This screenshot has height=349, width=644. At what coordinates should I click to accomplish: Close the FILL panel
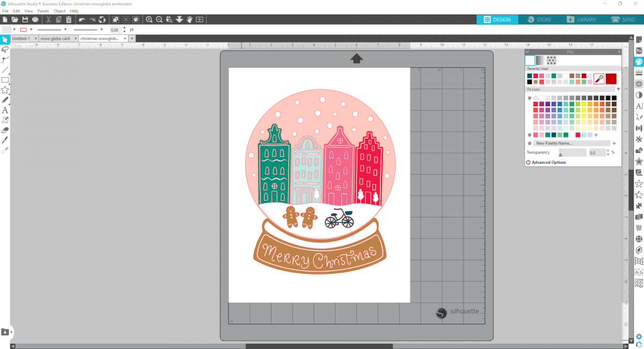click(619, 52)
